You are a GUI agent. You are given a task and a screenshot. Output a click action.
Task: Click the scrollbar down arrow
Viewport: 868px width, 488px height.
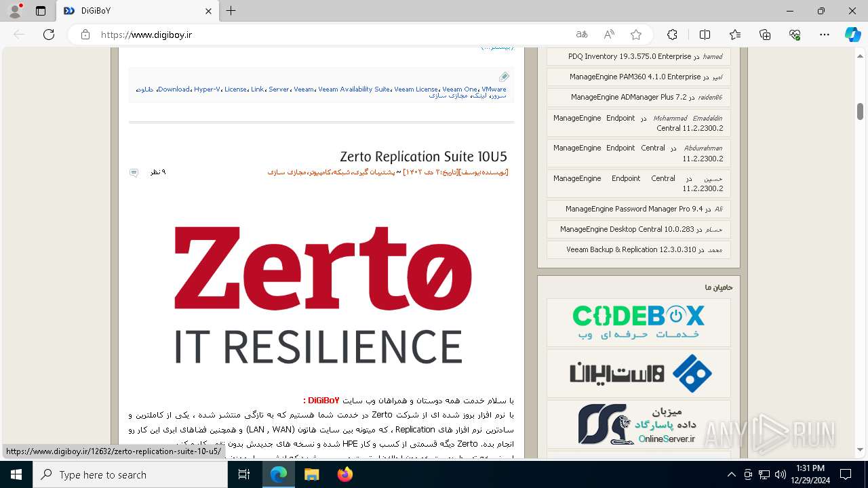[861, 449]
